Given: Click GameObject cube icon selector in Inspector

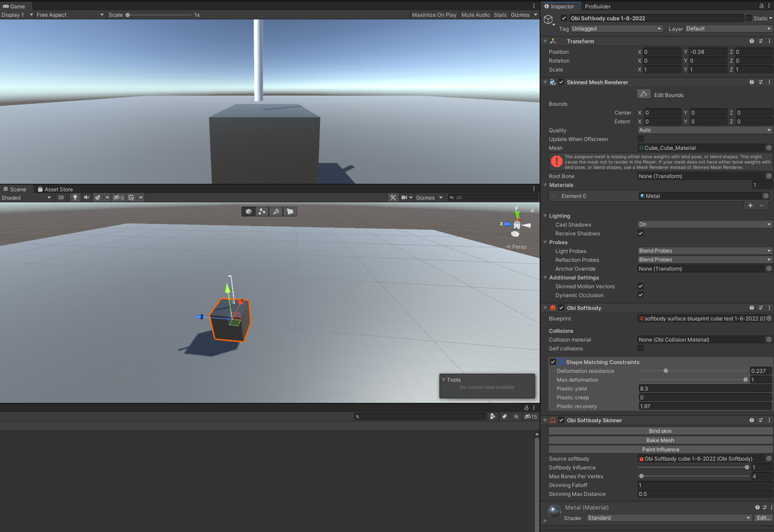Looking at the screenshot, I should [548, 20].
